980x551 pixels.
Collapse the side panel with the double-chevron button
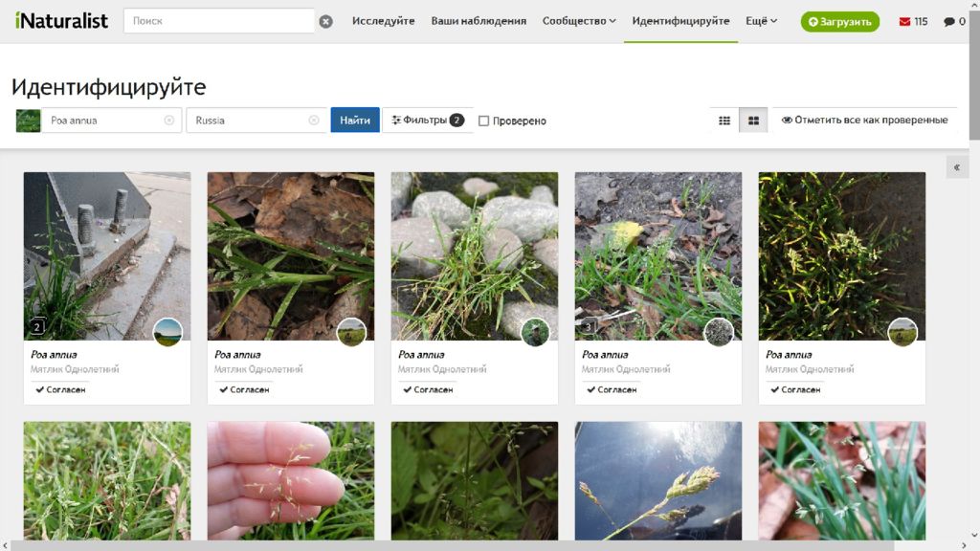tap(957, 167)
